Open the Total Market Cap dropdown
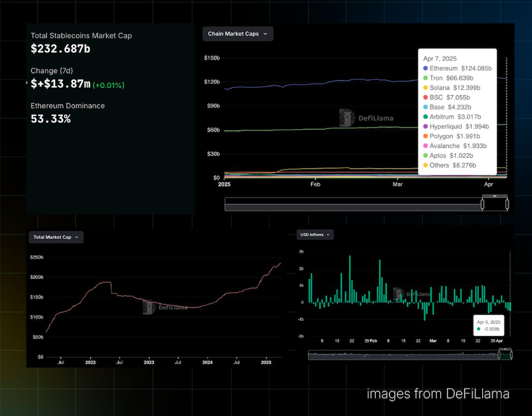The width and height of the screenshot is (532, 416). (x=56, y=238)
